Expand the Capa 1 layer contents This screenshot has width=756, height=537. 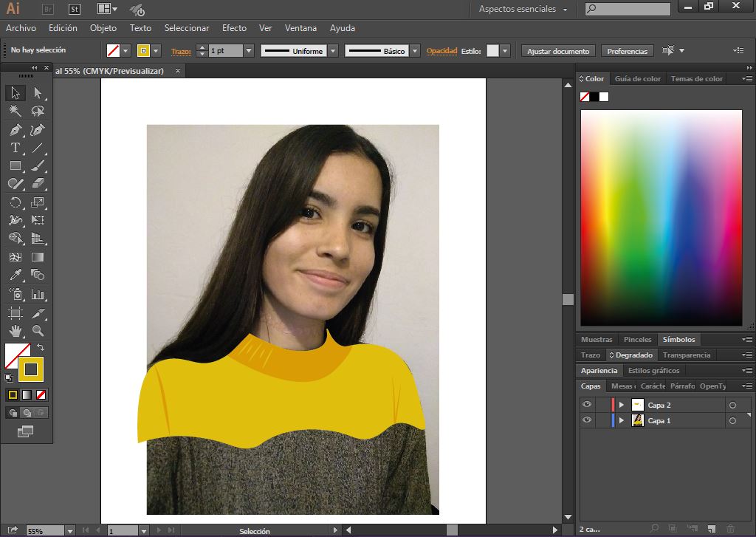click(x=622, y=420)
